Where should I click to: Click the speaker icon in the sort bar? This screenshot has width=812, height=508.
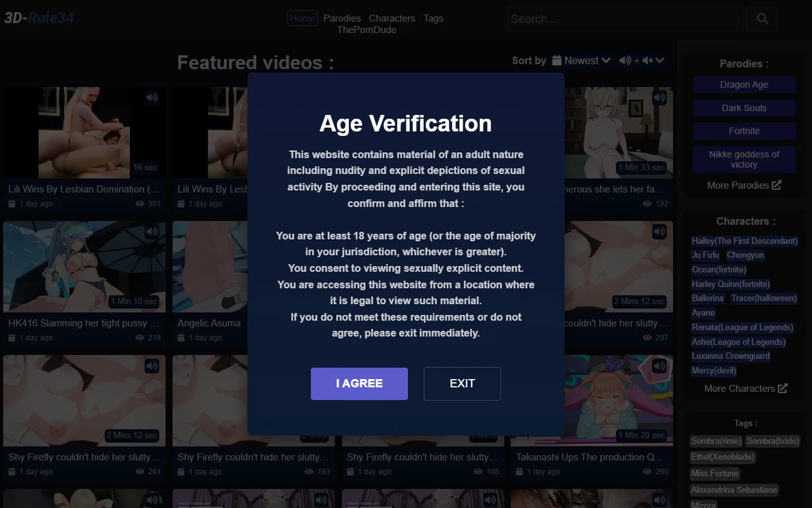pyautogui.click(x=625, y=61)
